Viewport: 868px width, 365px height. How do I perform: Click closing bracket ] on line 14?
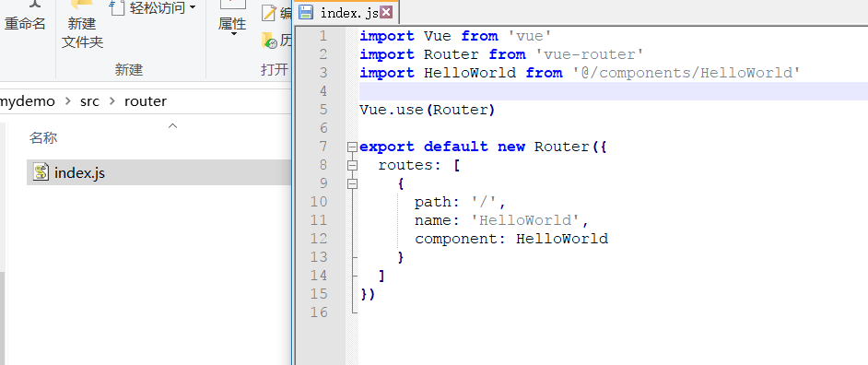(x=382, y=276)
